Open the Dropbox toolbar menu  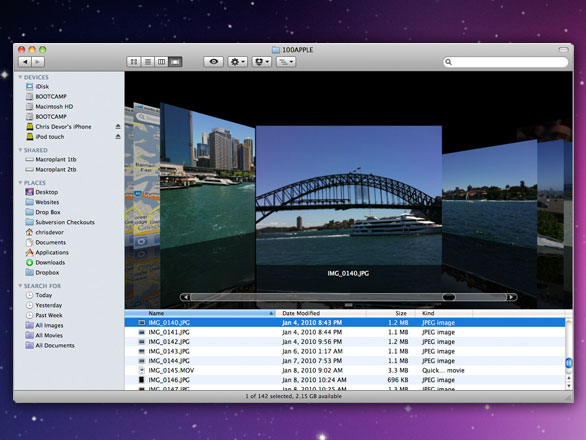coord(262,62)
